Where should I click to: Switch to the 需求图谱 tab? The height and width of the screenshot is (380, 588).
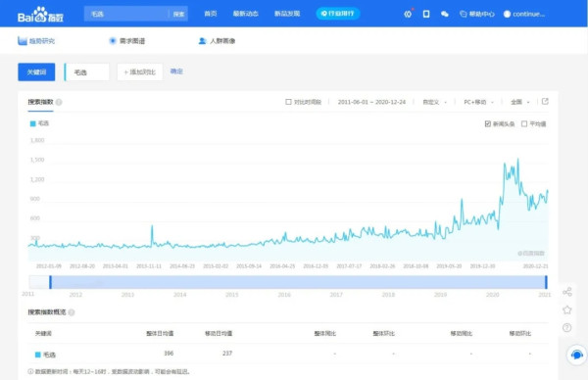[x=126, y=41]
